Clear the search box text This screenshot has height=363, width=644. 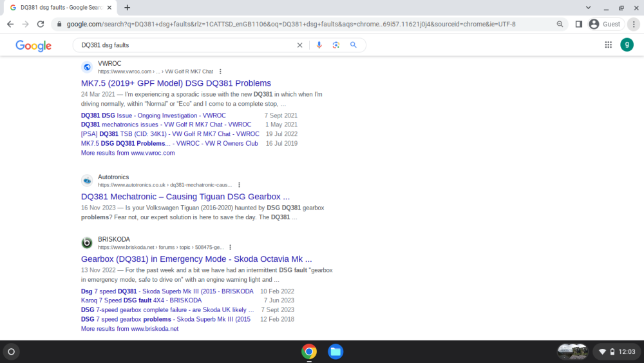coord(300,45)
